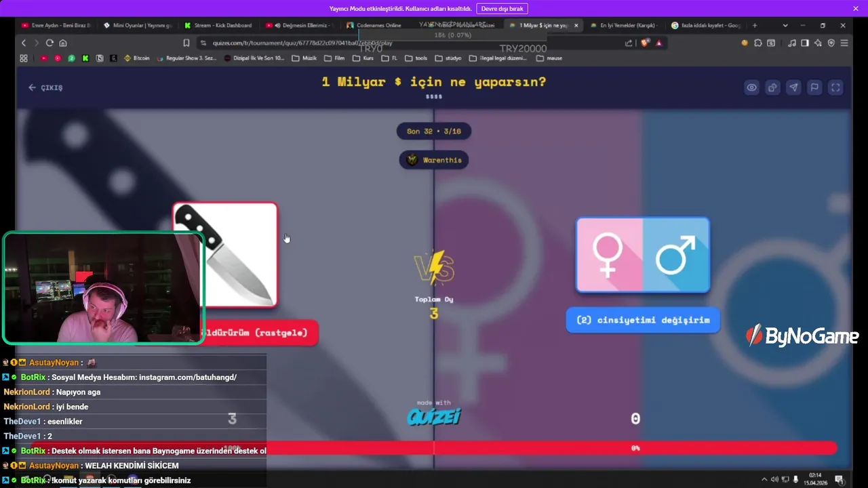Expand the mause bookmarks folder
The height and width of the screenshot is (488, 868).
tap(549, 58)
